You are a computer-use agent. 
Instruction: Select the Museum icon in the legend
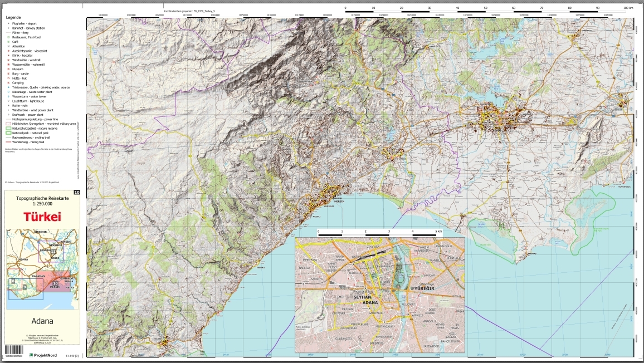[x=8, y=69]
